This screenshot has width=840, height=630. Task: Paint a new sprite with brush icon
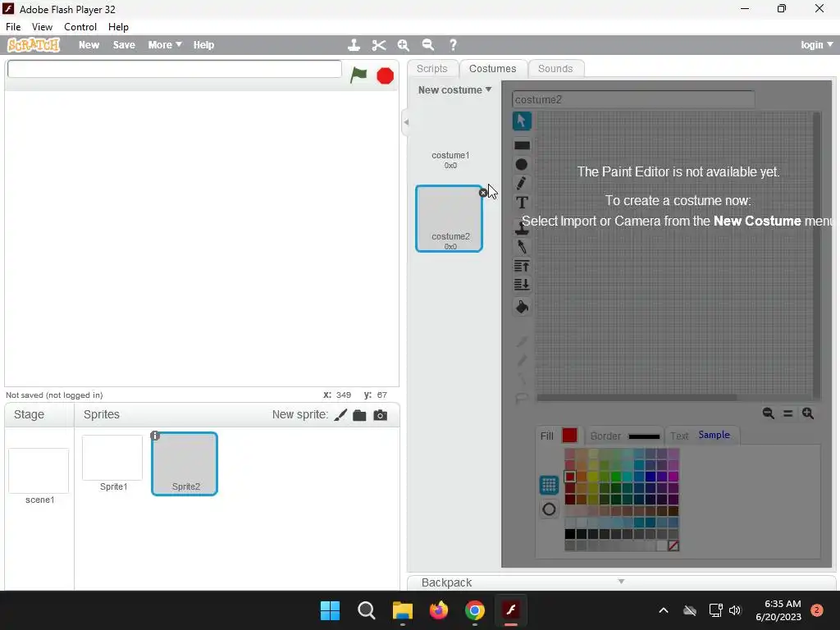(340, 415)
